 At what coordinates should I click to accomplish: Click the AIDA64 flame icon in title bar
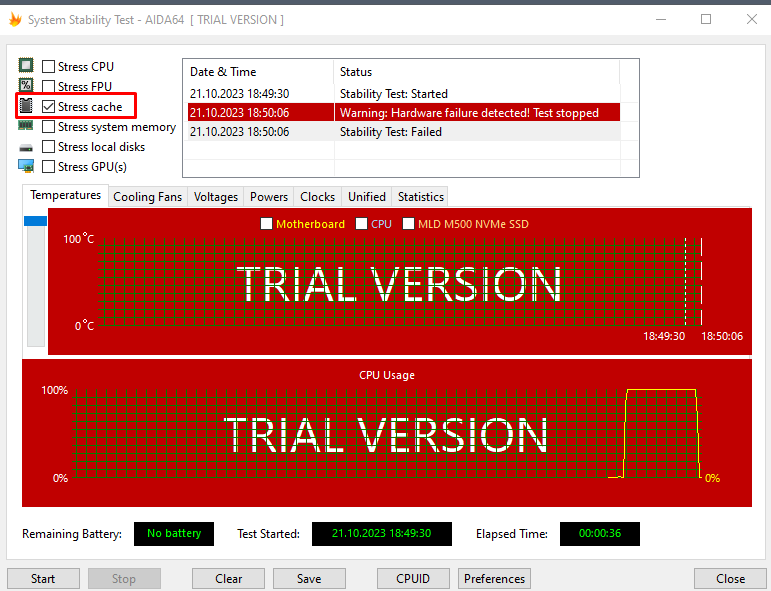pos(15,20)
